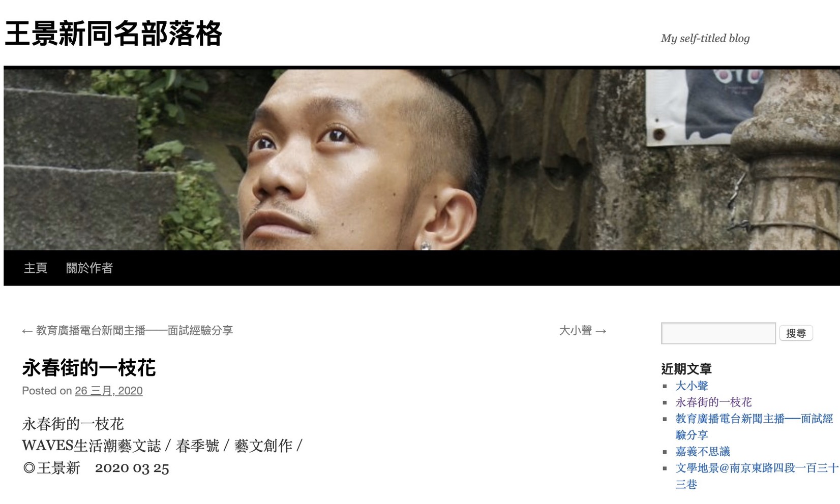
Task: Open the 關於作者 menu page
Action: click(x=89, y=268)
